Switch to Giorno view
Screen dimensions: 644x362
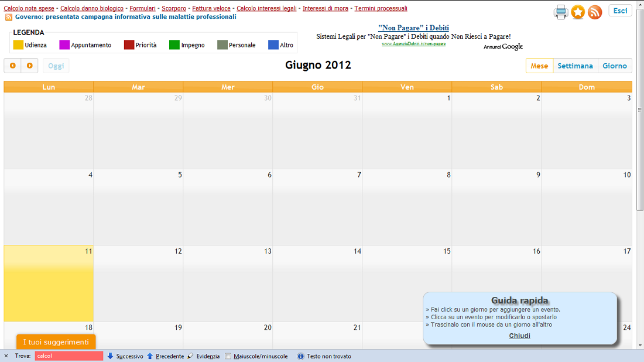pos(615,66)
